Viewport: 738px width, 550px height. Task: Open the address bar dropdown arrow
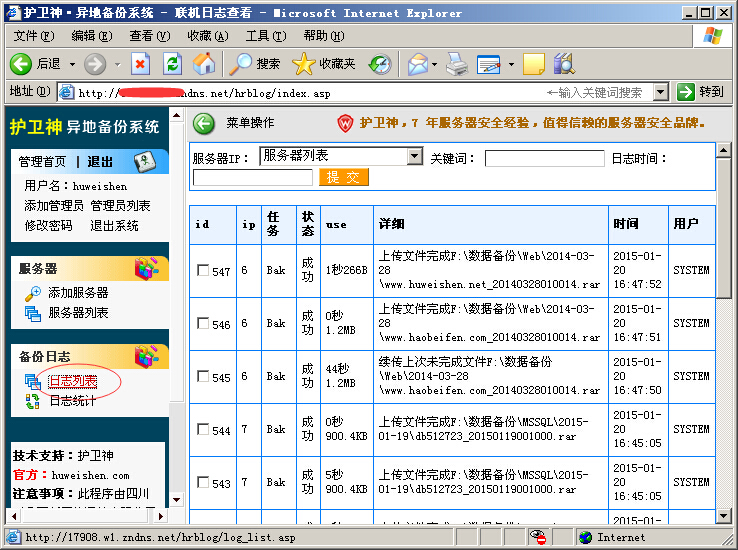[x=661, y=92]
